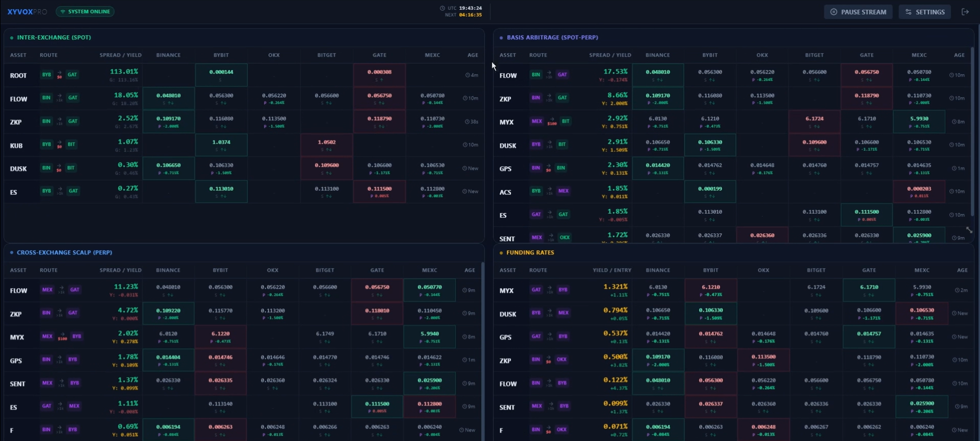Screen dimensions: 980x441
Task: Click the BYB route badge in the ROOT spot row
Action: 46,75
